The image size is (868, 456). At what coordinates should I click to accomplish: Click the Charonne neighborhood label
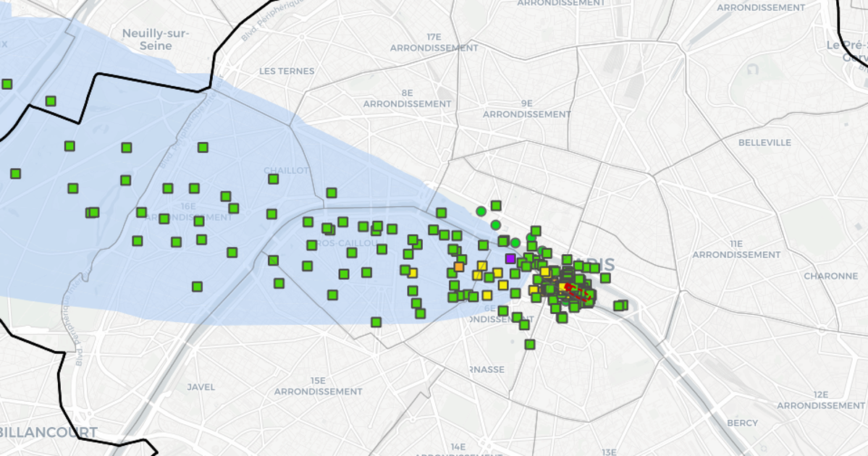pyautogui.click(x=810, y=276)
